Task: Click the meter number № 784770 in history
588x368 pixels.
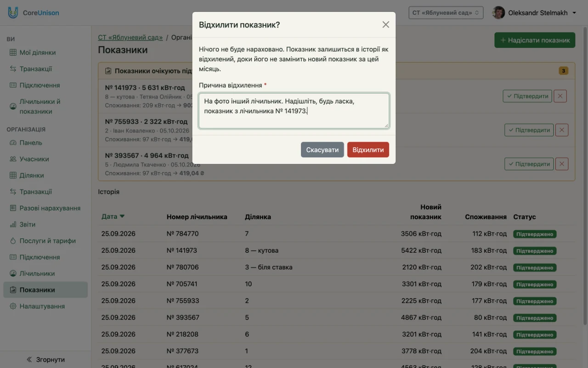Action: [182, 234]
